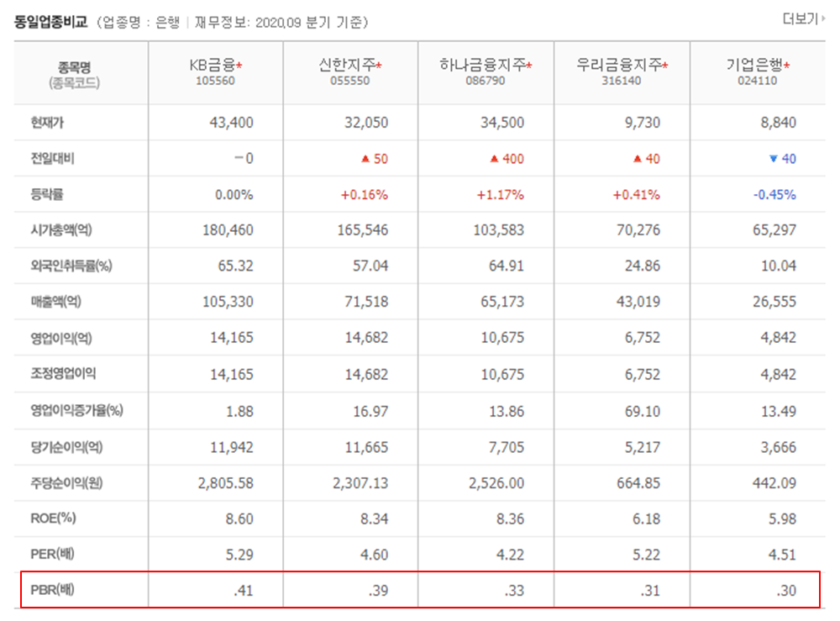Click the PER(배) row label
840x621 pixels.
pos(52,554)
